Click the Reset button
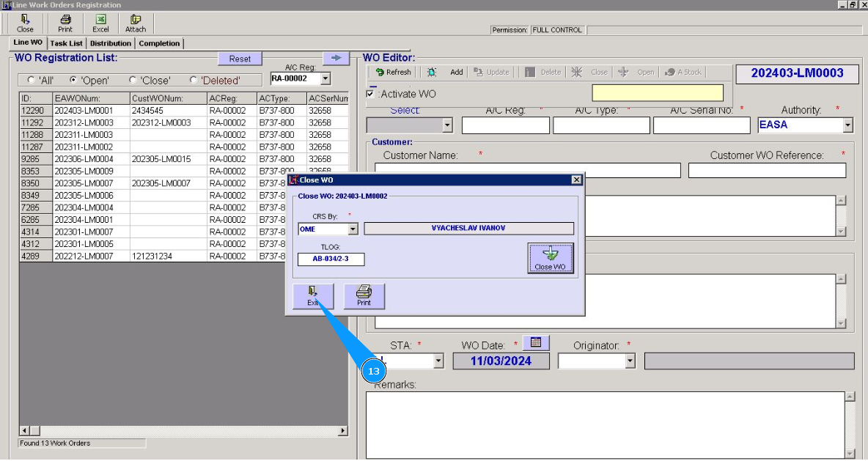The height and width of the screenshot is (461, 868). click(240, 59)
